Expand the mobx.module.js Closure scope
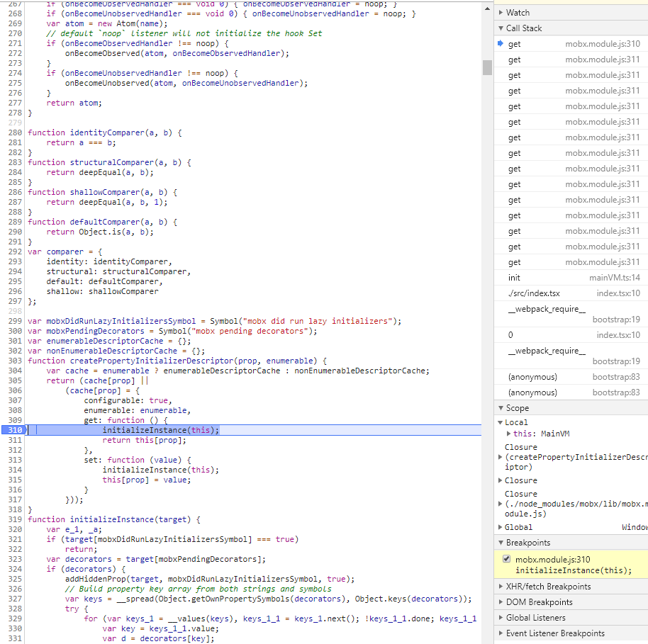 [x=500, y=503]
